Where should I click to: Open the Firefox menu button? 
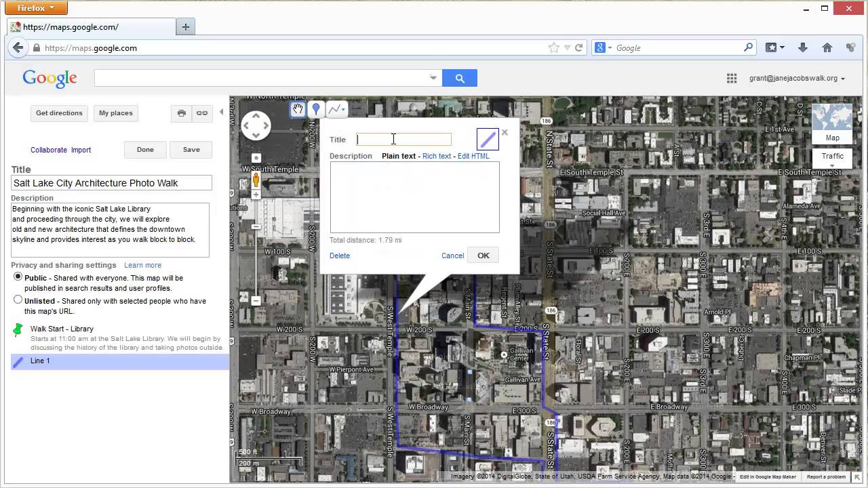pos(37,8)
